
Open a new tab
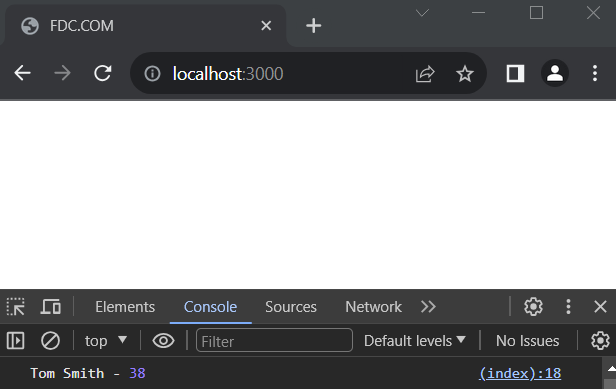click(314, 26)
